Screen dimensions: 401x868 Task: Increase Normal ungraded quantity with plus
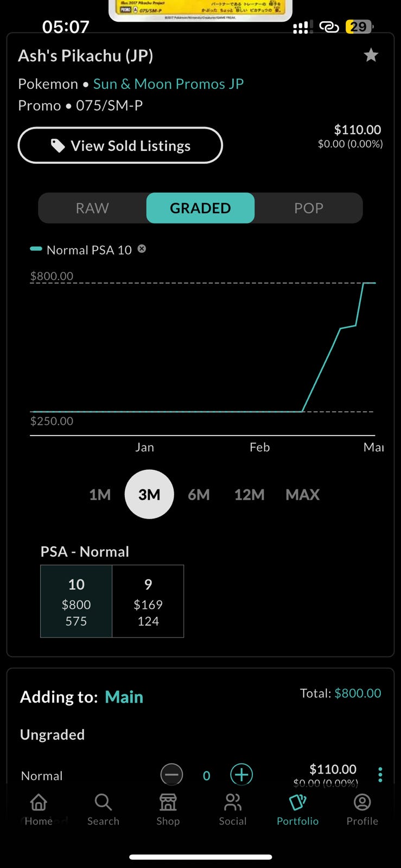[x=241, y=775]
